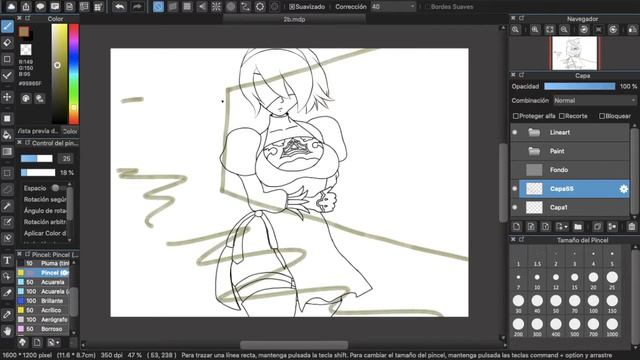Show the hidden Paint folder
The image size is (640, 360).
[515, 151]
